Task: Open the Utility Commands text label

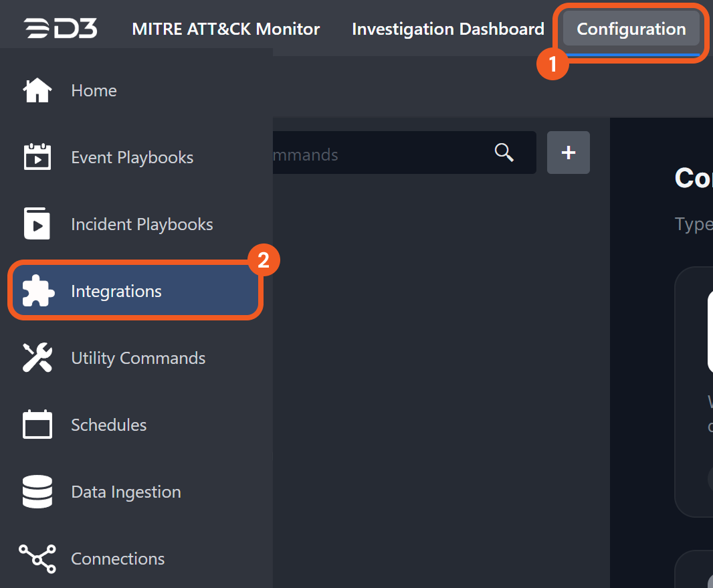Action: coord(138,359)
